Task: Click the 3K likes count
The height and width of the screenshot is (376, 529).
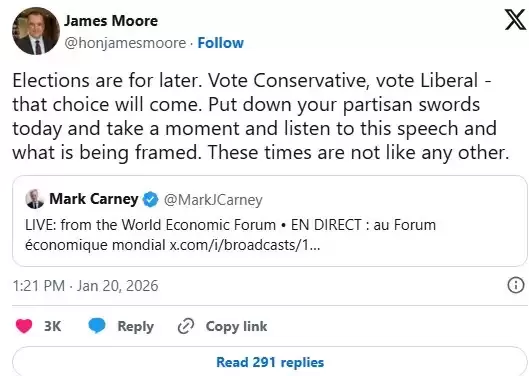Action: tap(53, 326)
